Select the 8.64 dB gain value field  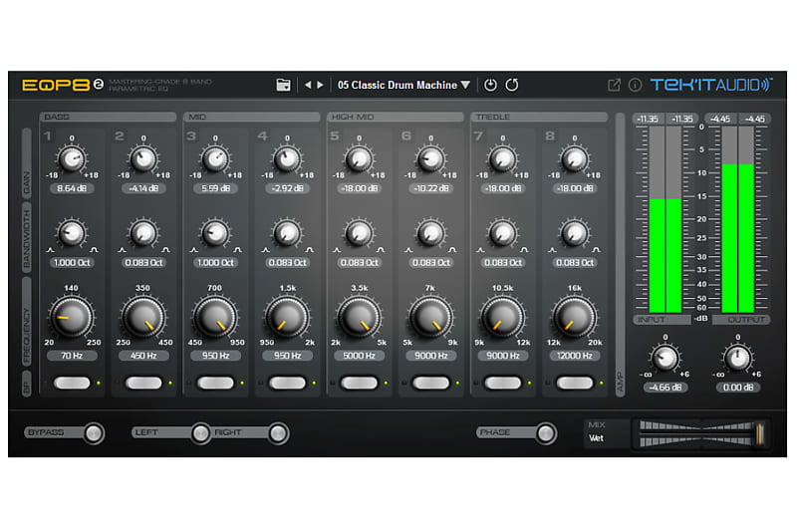pyautogui.click(x=72, y=188)
